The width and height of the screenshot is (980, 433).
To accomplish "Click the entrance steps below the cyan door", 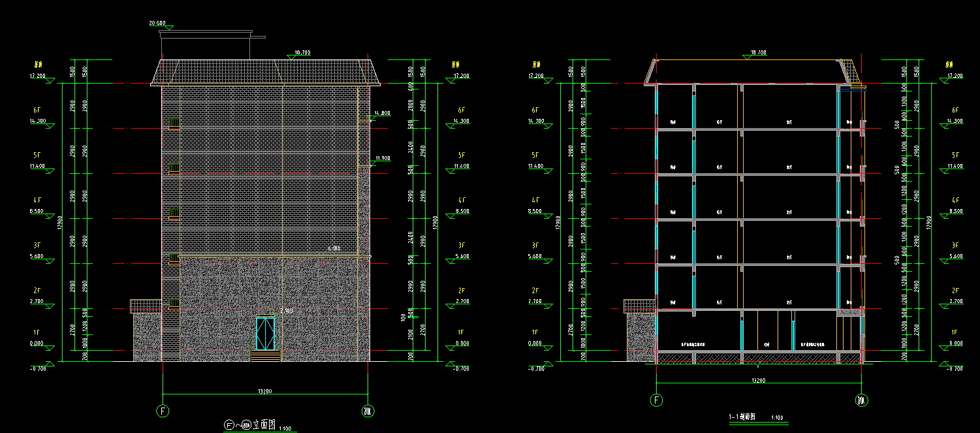I will tap(265, 355).
